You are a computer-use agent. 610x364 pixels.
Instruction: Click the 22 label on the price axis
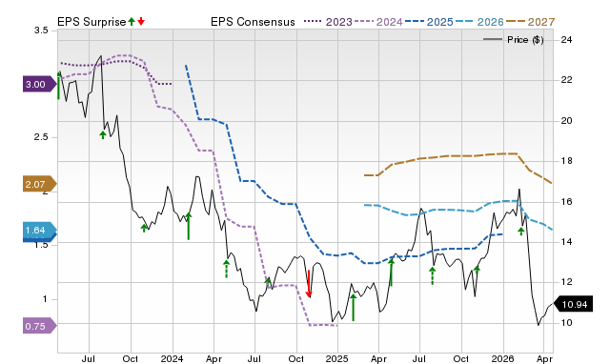pyautogui.click(x=566, y=80)
